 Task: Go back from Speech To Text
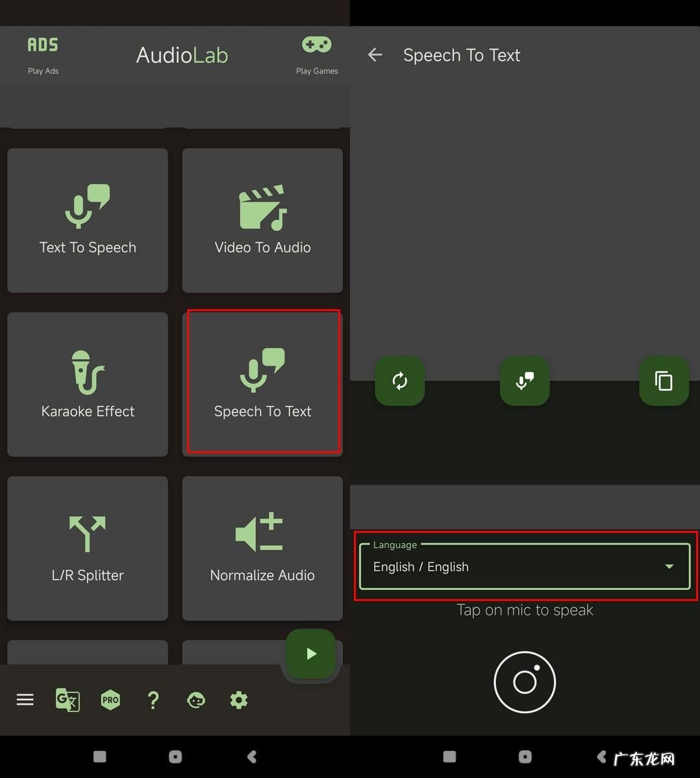coord(375,55)
